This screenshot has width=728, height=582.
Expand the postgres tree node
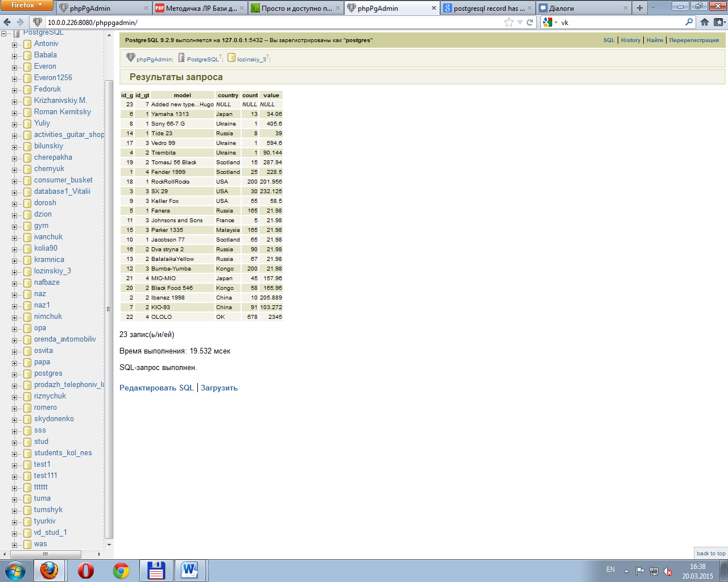click(14, 374)
